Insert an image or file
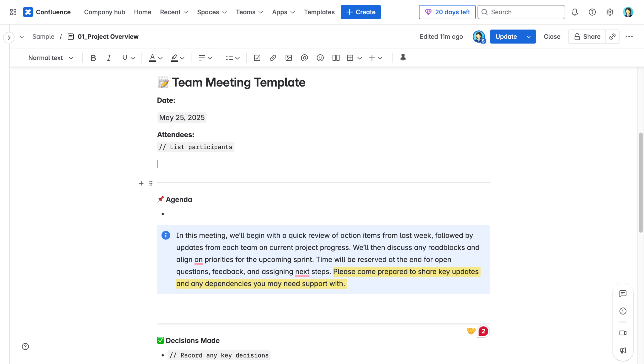 point(289,58)
